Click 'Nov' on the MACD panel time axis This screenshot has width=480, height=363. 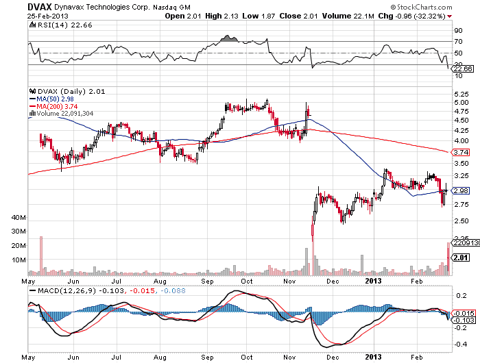[x=289, y=357]
